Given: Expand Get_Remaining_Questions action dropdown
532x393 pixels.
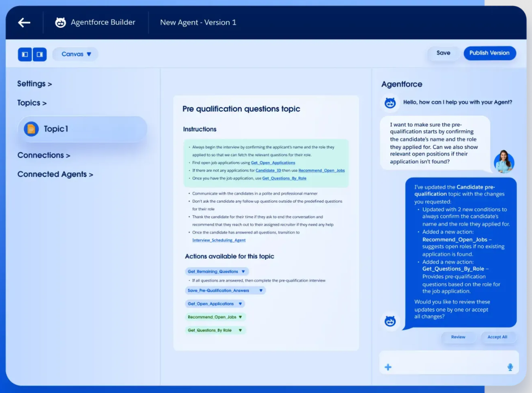Looking at the screenshot, I should [x=217, y=271].
